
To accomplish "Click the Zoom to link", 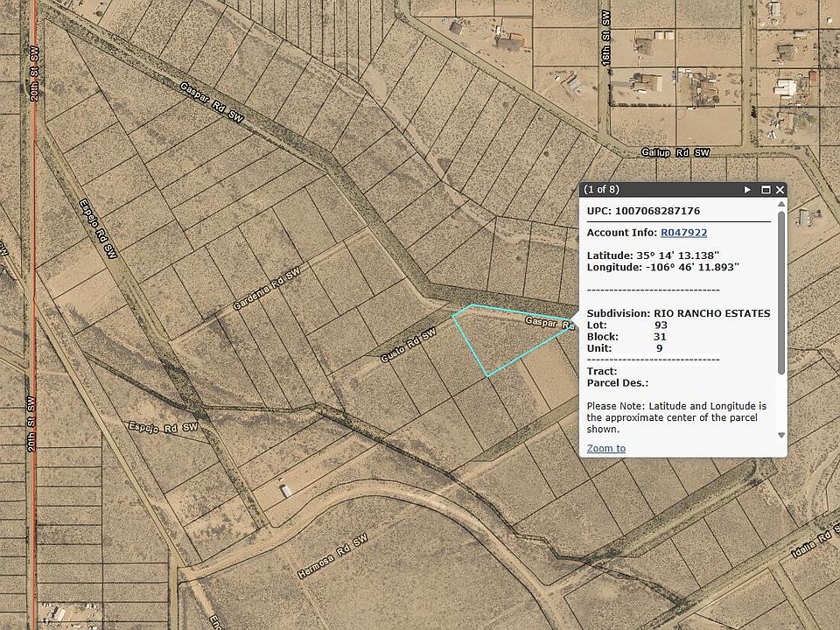I will pyautogui.click(x=605, y=448).
